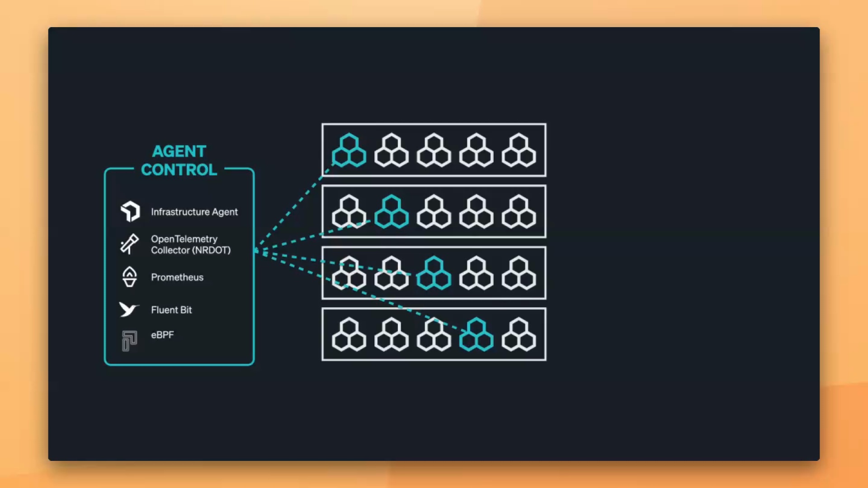Click the Fluent Bit text label
This screenshot has width=868, height=488.
tap(171, 310)
